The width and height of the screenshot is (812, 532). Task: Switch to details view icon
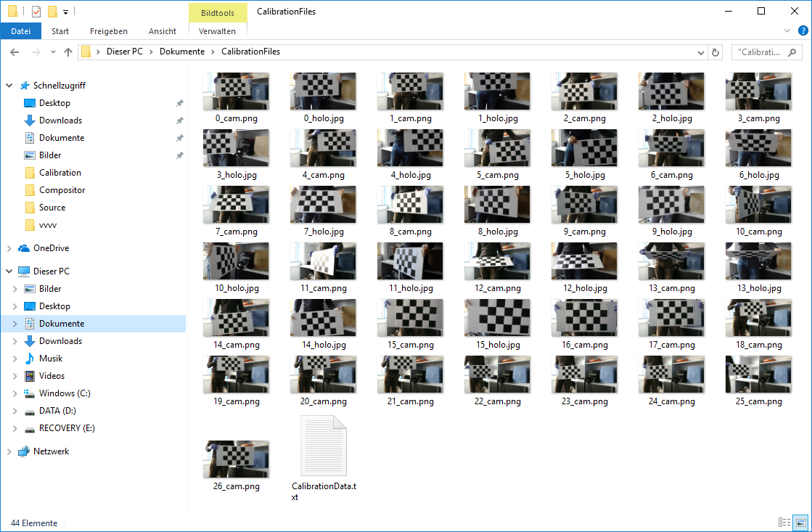coord(784,522)
